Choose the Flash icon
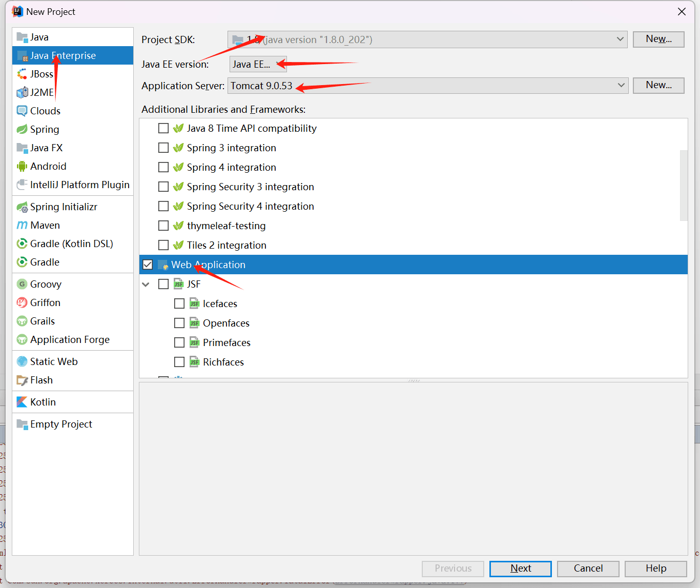Viewport: 700px width, 588px height. 22,380
